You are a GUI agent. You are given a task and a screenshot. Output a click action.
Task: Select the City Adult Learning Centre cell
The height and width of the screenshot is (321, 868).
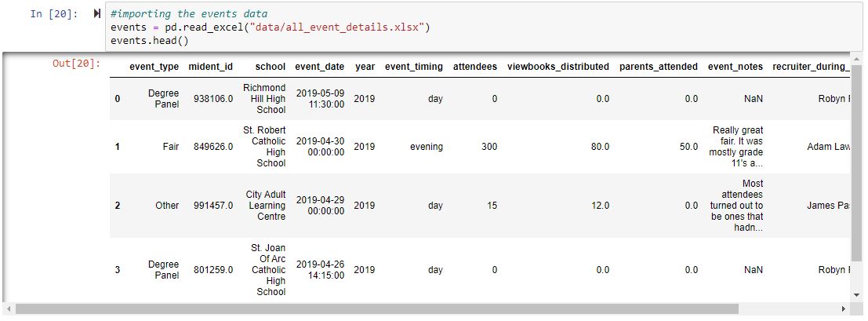(x=265, y=205)
